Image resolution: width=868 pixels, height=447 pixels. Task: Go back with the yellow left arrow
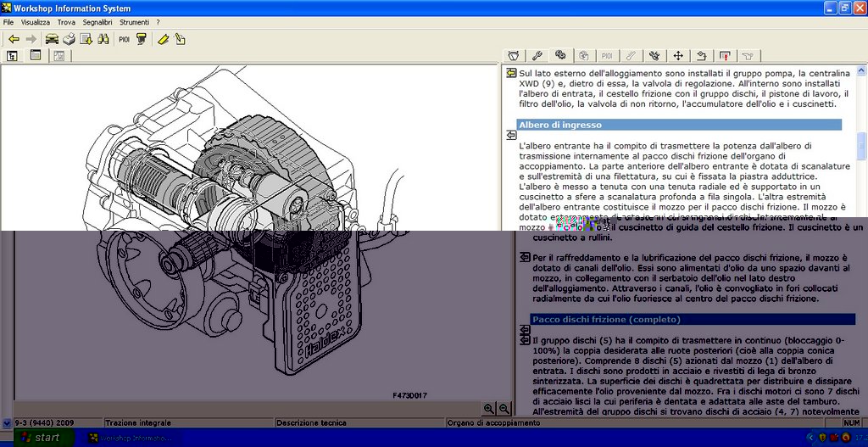click(x=14, y=39)
